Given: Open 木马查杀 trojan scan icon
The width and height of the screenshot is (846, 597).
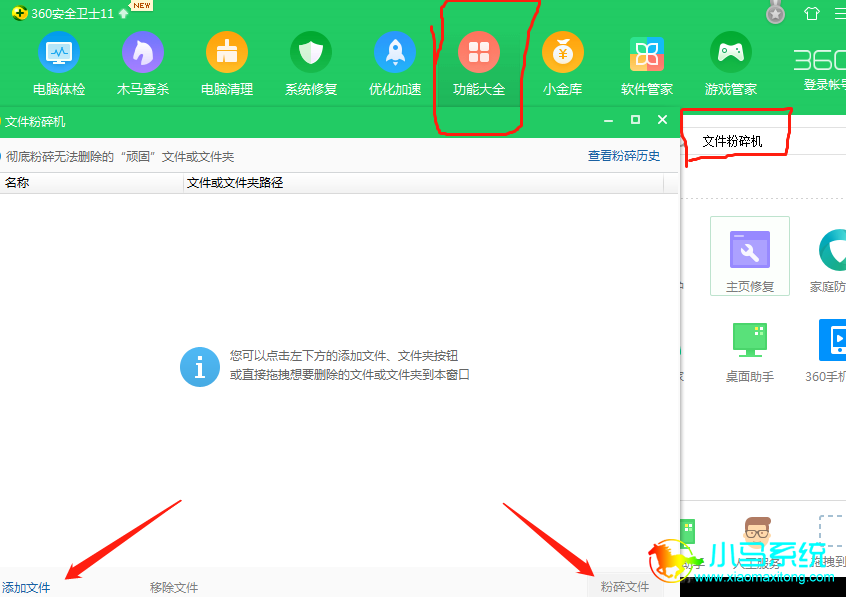Looking at the screenshot, I should click(x=142, y=52).
